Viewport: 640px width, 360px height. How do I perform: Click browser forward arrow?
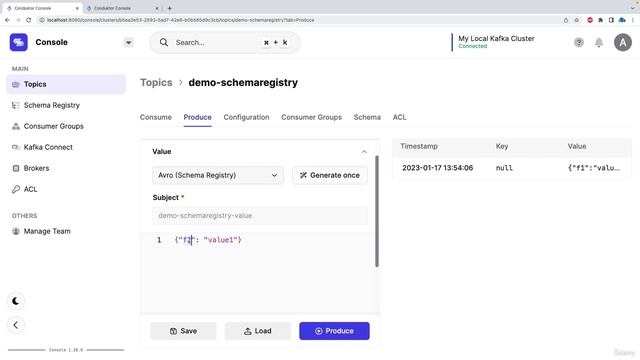click(18, 20)
